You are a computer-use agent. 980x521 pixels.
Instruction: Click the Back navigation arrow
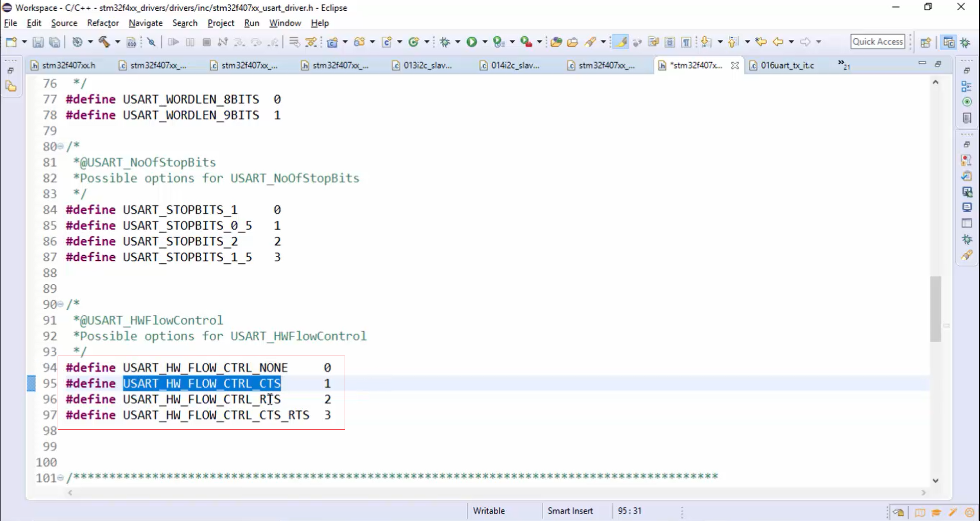(778, 42)
